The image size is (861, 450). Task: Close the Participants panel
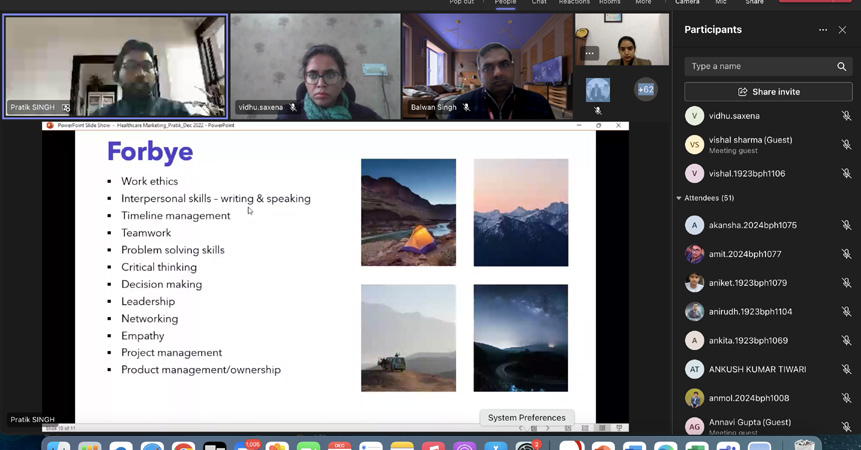pos(842,30)
